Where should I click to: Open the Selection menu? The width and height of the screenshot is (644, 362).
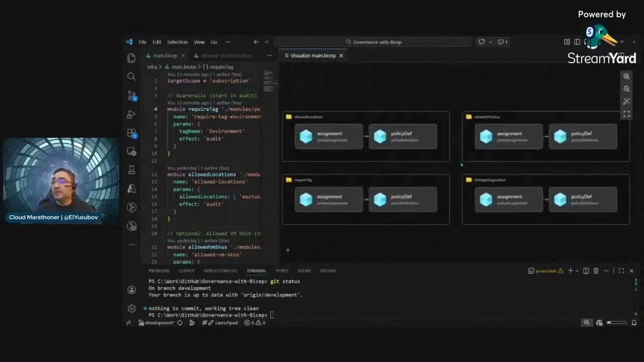(177, 42)
